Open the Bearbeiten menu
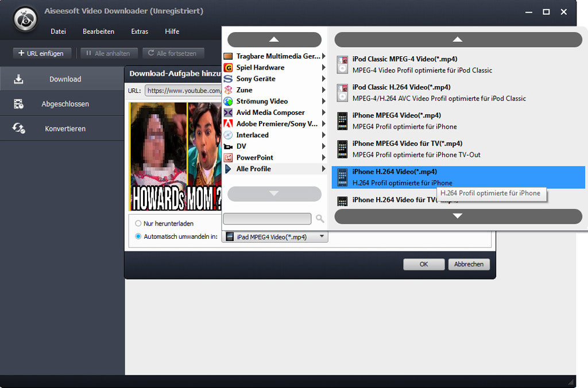This screenshot has width=588, height=388. 98,32
